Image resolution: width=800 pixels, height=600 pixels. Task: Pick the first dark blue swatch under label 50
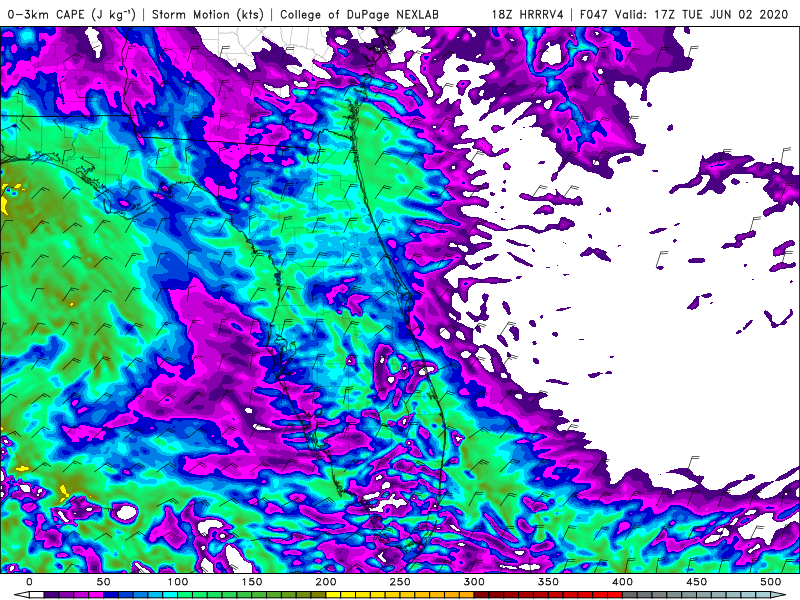(111, 595)
